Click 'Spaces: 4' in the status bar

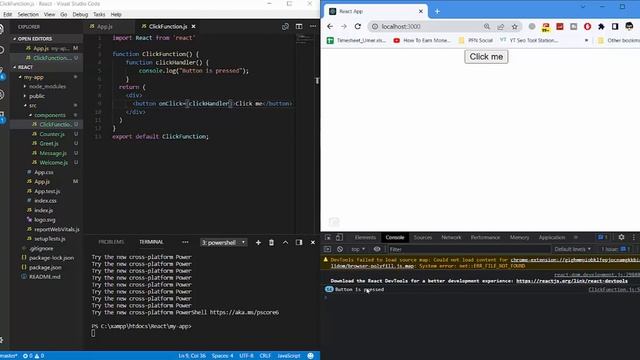click(x=222, y=356)
